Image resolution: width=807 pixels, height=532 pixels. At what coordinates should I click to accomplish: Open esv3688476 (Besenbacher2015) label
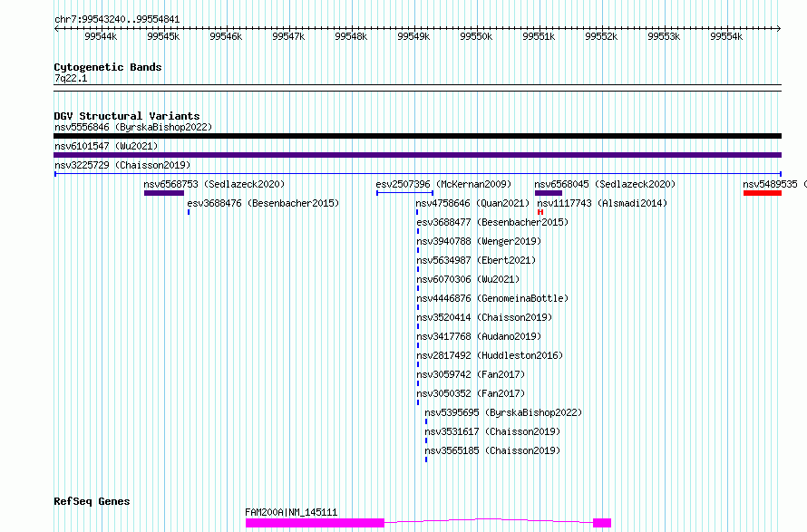pos(263,203)
